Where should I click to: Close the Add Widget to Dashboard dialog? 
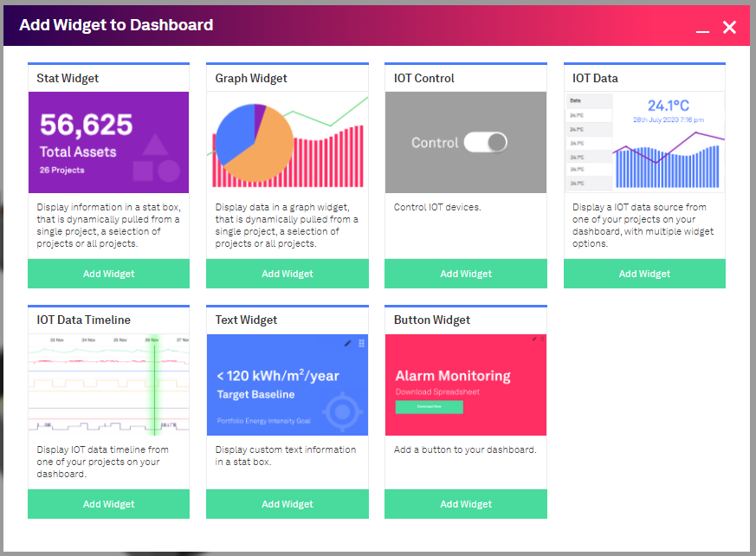coord(729,28)
